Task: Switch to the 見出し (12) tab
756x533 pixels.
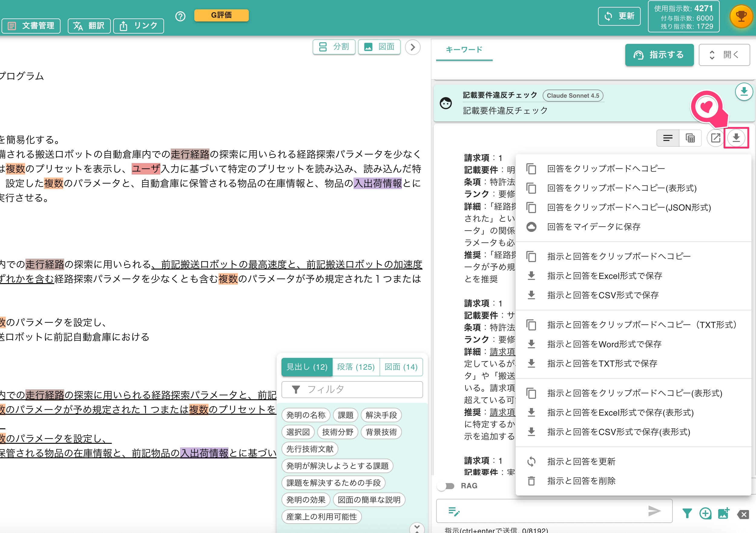Action: point(307,367)
